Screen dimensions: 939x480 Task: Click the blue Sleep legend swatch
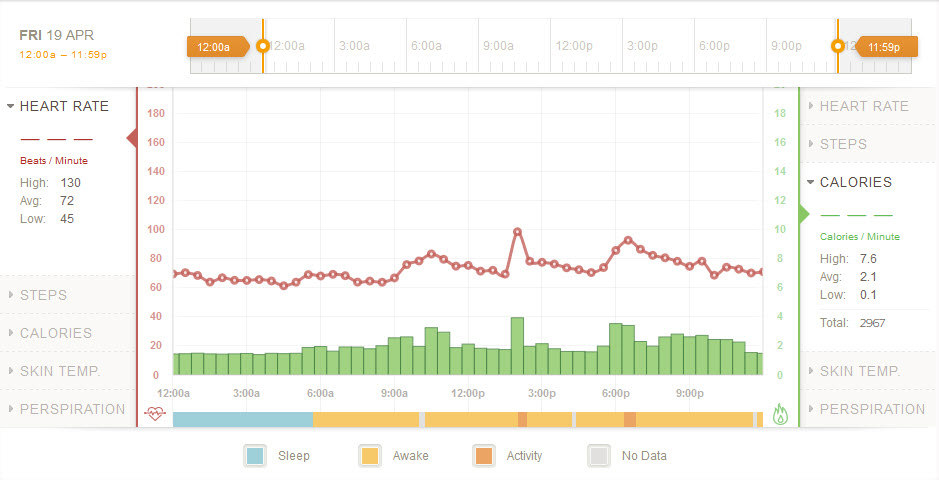(255, 456)
